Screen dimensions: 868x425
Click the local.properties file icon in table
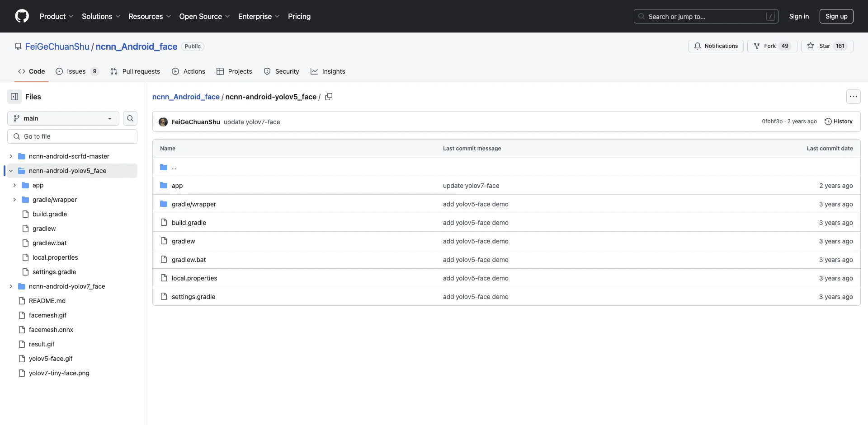tap(164, 278)
